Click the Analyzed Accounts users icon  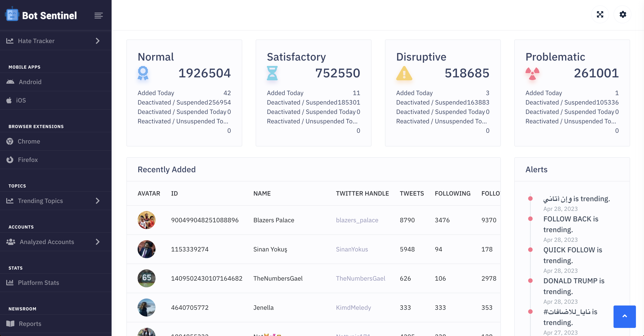click(11, 242)
